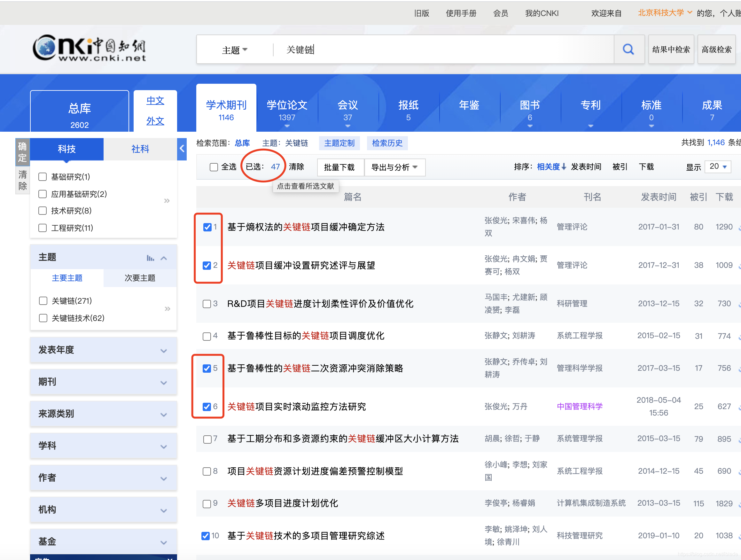Switch to the 社科 tab
The image size is (741, 560).
(x=140, y=149)
